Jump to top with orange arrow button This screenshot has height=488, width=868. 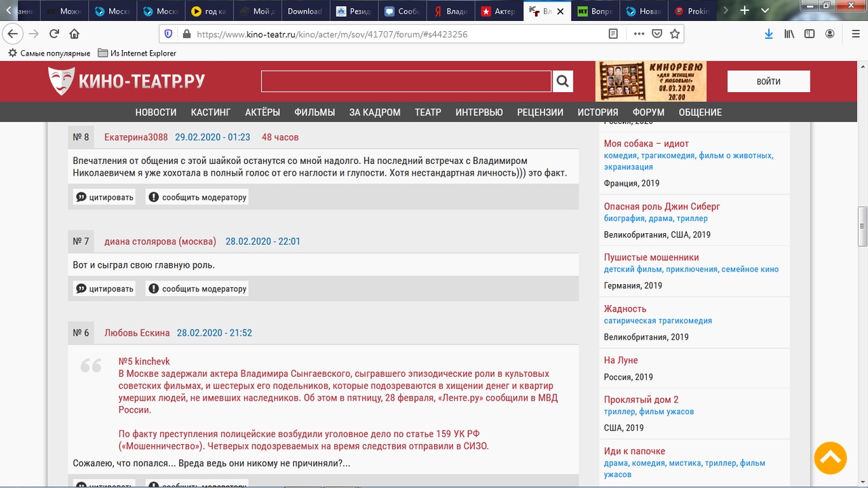pos(831,457)
